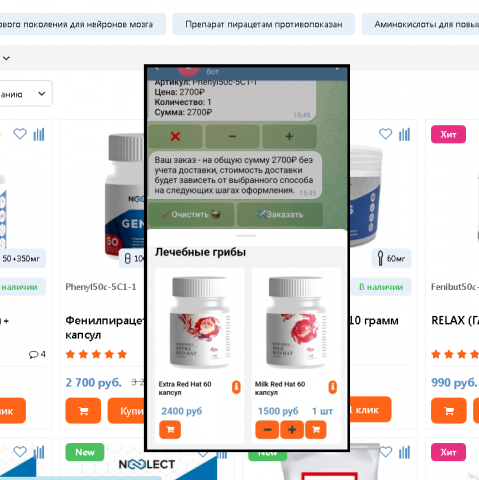Remove item with red X button

(x=175, y=136)
